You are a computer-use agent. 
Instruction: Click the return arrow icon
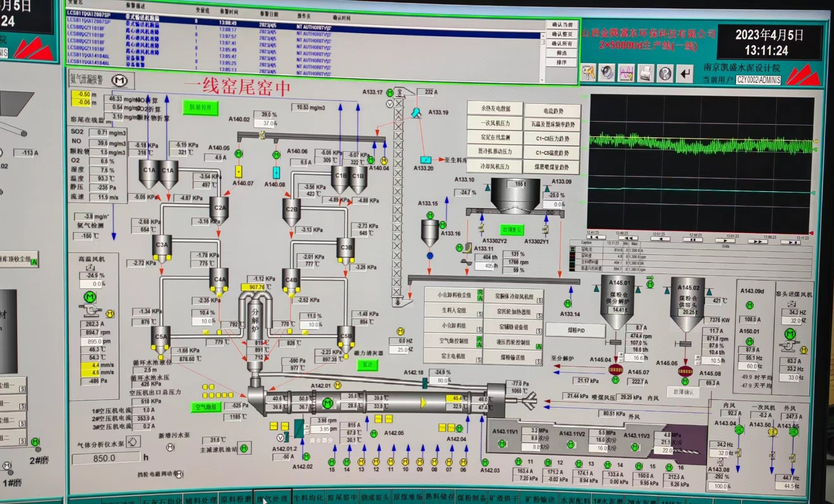685,74
